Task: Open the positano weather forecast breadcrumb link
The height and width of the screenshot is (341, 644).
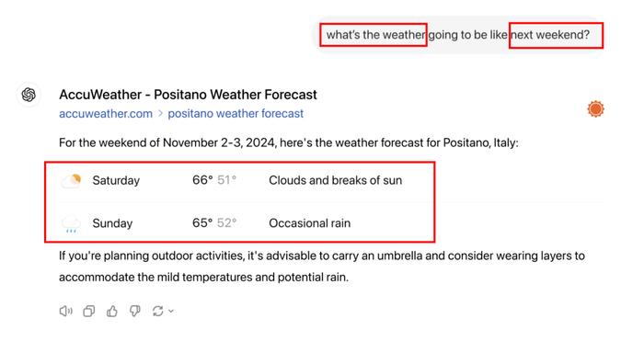Action: coord(236,114)
